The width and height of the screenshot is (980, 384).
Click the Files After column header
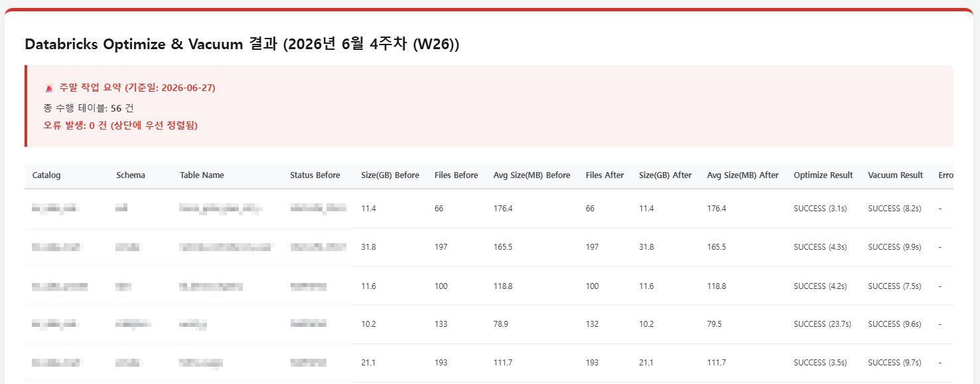pos(605,175)
